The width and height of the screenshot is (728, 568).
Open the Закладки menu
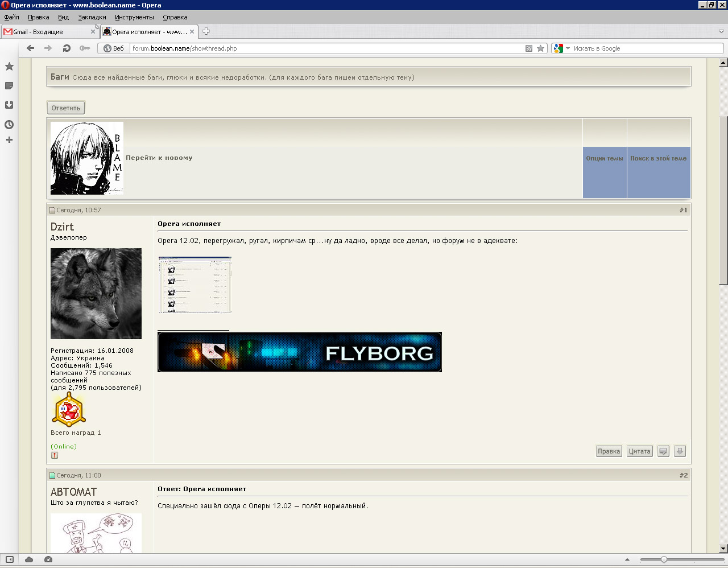pos(92,17)
